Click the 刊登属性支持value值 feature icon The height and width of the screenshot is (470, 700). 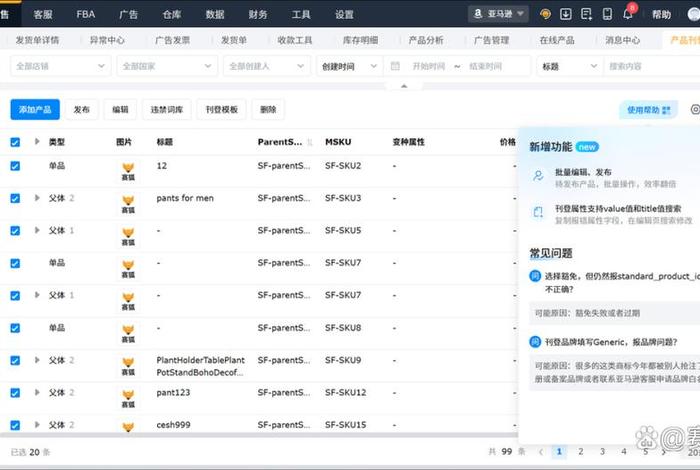coord(538,212)
